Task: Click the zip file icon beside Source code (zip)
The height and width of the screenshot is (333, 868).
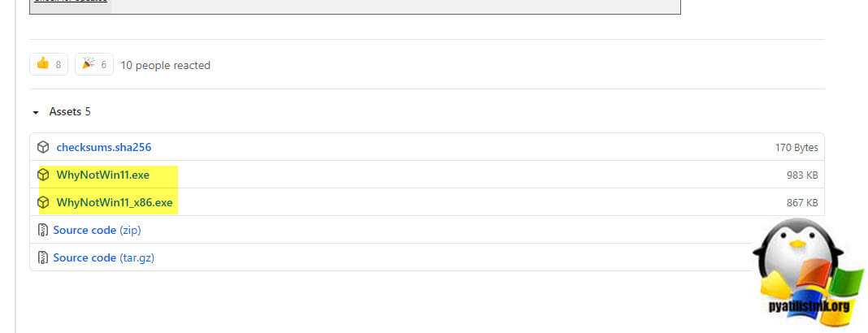Action: coord(43,230)
